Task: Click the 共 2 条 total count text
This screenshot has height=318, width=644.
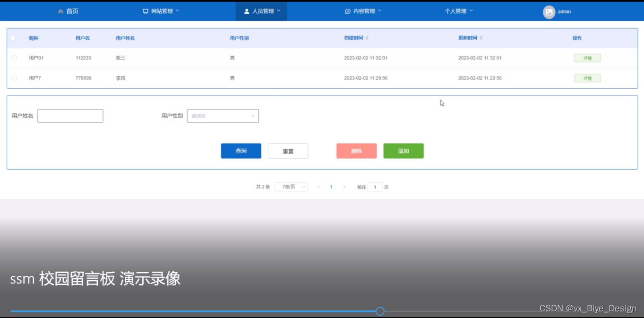Action: click(263, 187)
